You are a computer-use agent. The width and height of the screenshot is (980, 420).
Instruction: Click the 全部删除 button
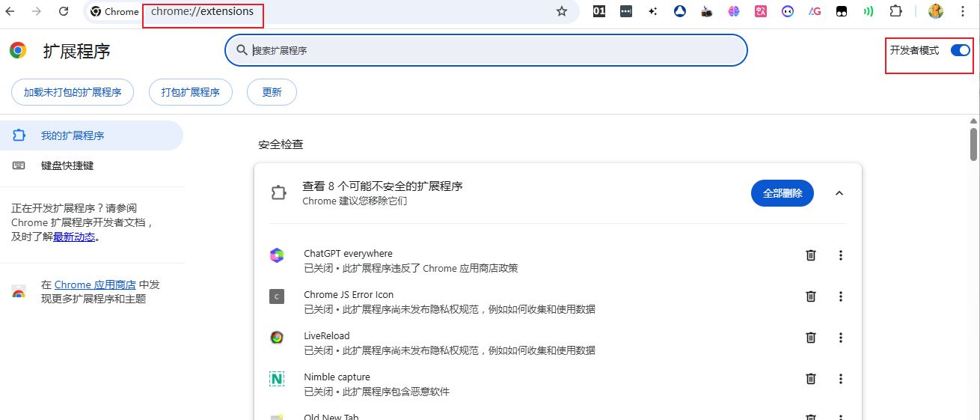tap(782, 193)
